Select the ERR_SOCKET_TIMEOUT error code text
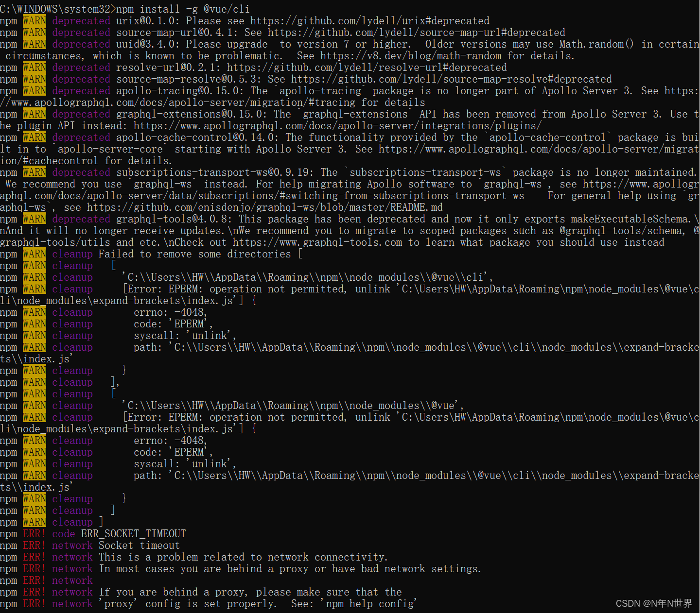700x613 pixels. click(x=133, y=534)
